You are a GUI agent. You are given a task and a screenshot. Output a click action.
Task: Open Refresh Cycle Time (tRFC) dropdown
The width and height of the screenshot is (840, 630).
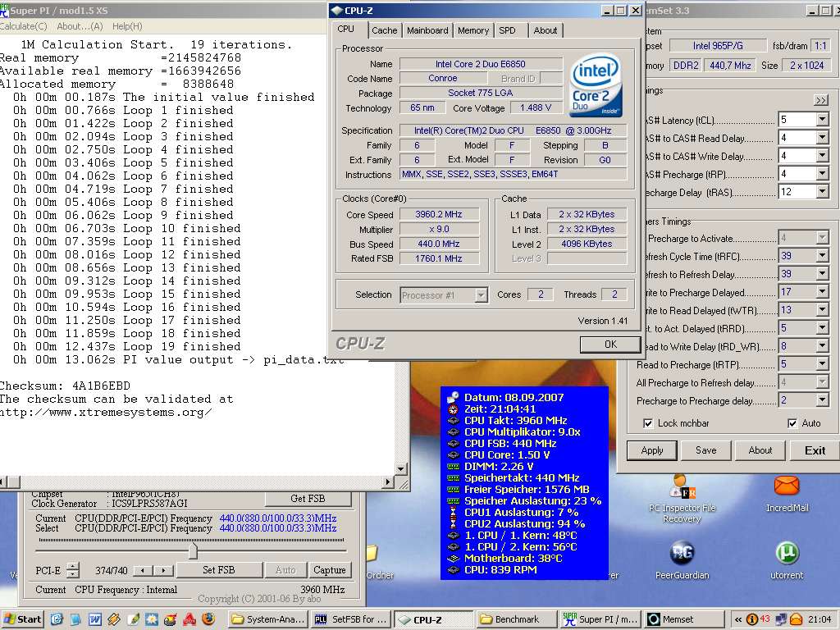point(822,256)
